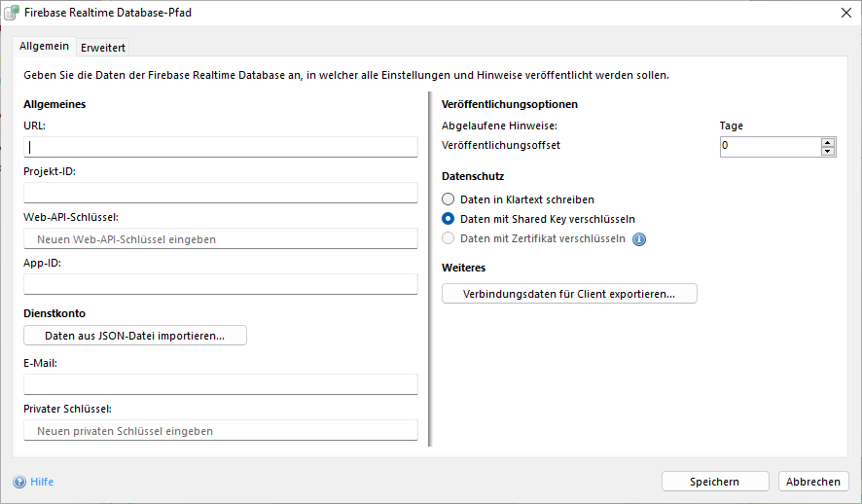Decrease Veröffentlichungsoffset with the down arrow
862x504 pixels.
pos(828,151)
